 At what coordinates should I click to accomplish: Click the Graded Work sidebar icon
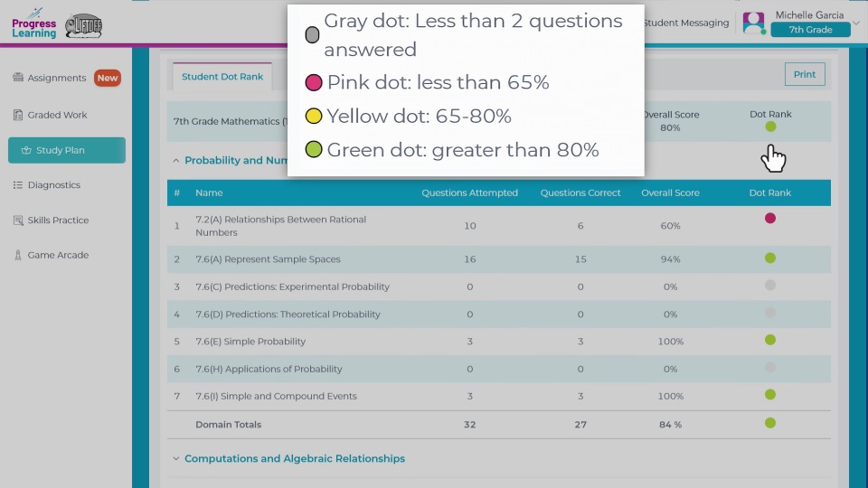(18, 115)
